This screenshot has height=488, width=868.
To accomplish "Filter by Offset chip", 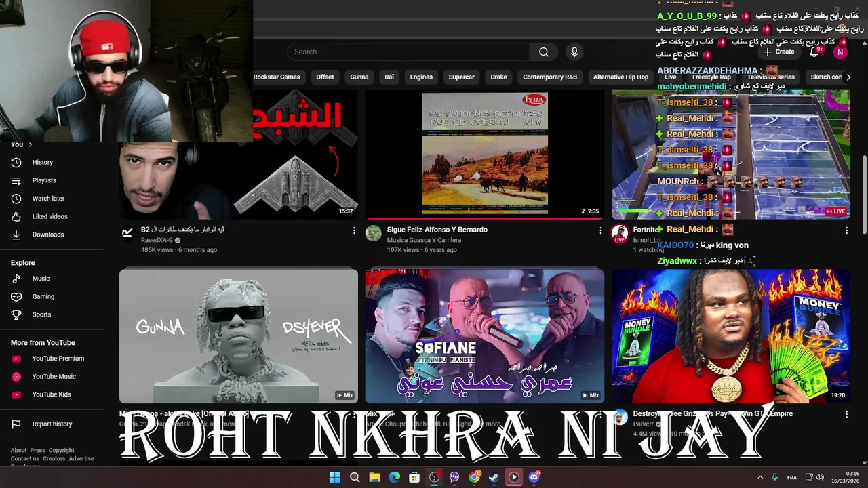I will 325,77.
